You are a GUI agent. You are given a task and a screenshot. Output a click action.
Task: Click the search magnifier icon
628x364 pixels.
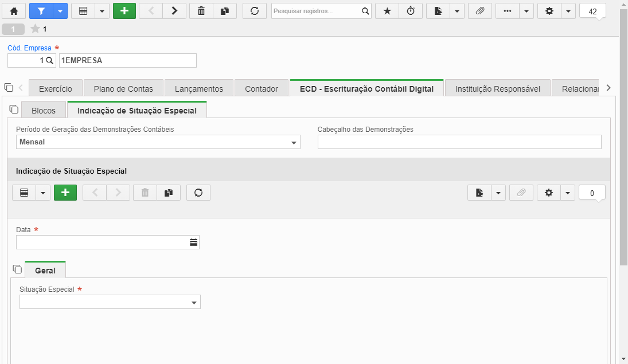pos(365,11)
